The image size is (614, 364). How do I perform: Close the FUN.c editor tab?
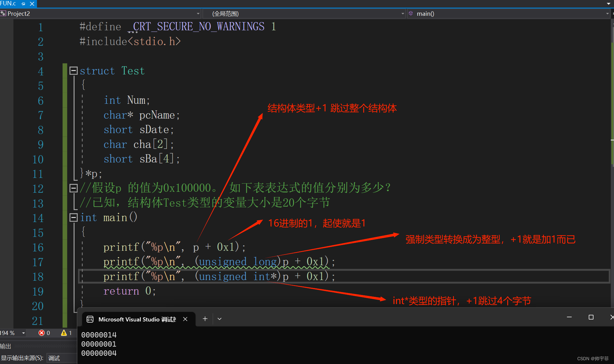point(32,4)
